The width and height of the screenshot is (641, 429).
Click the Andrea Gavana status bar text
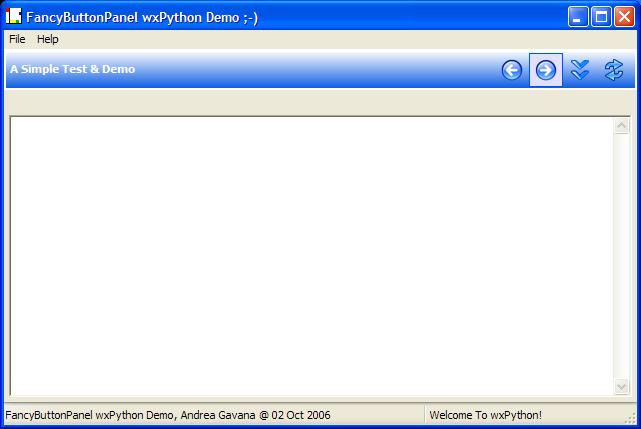coord(167,415)
